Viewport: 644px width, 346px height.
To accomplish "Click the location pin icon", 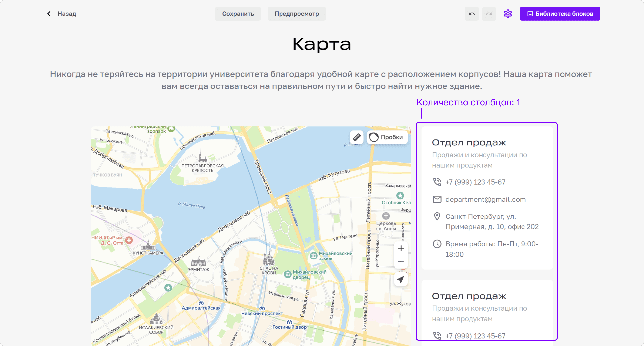I will pyautogui.click(x=437, y=216).
